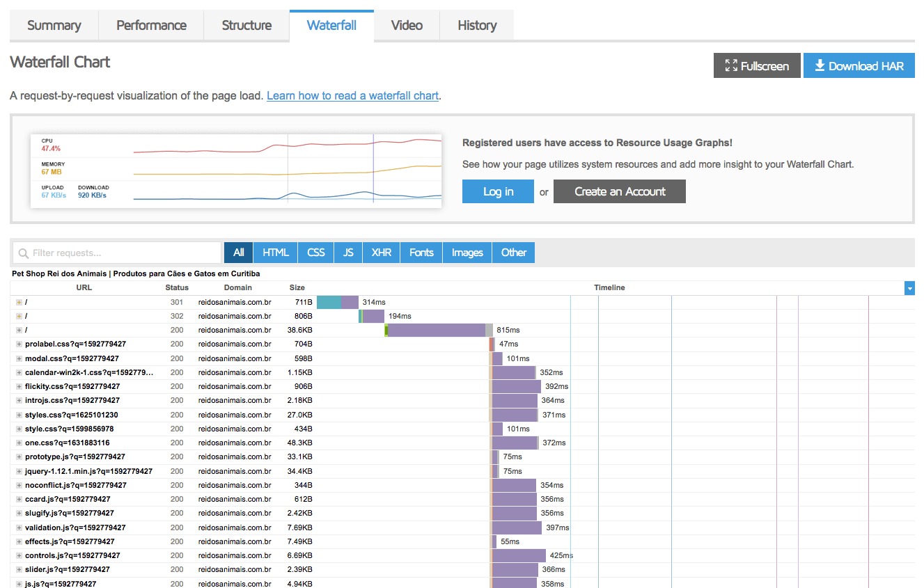Select the Waterfall tab

tap(331, 26)
